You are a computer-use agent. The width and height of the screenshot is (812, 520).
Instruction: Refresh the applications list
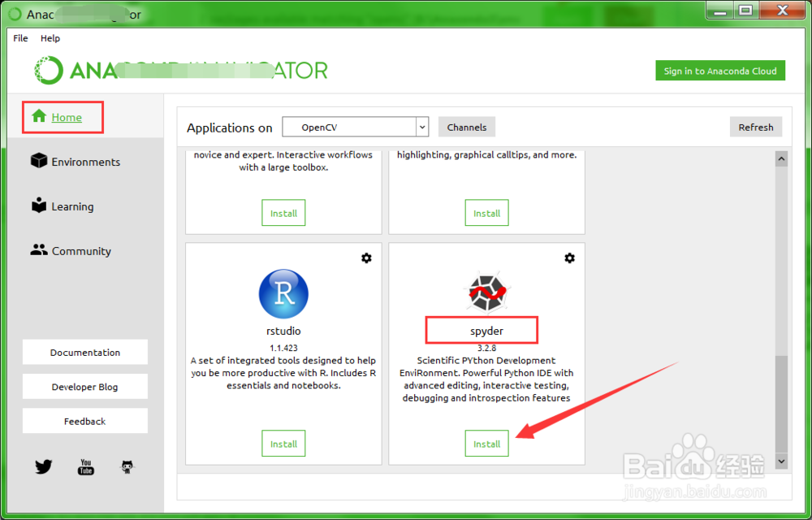point(755,127)
